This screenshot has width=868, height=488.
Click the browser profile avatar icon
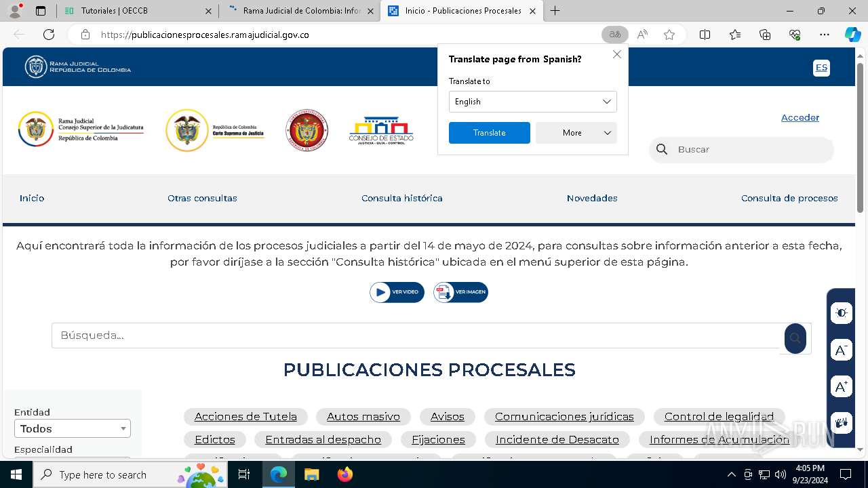15,11
